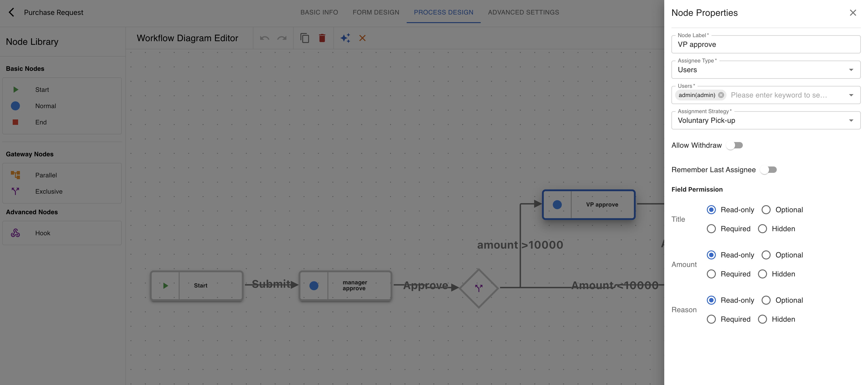This screenshot has height=385, width=868.
Task: Set Title field to Optional
Action: pos(766,210)
